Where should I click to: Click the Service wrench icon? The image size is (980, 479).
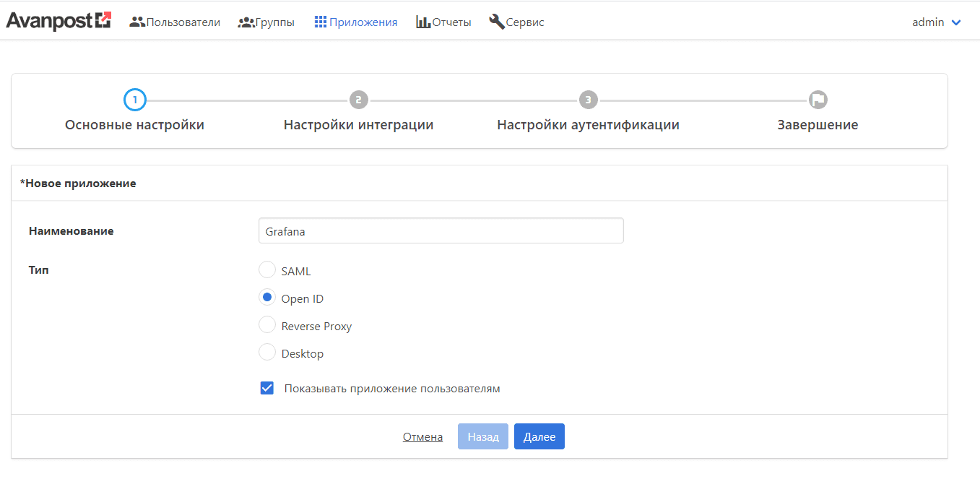point(496,22)
